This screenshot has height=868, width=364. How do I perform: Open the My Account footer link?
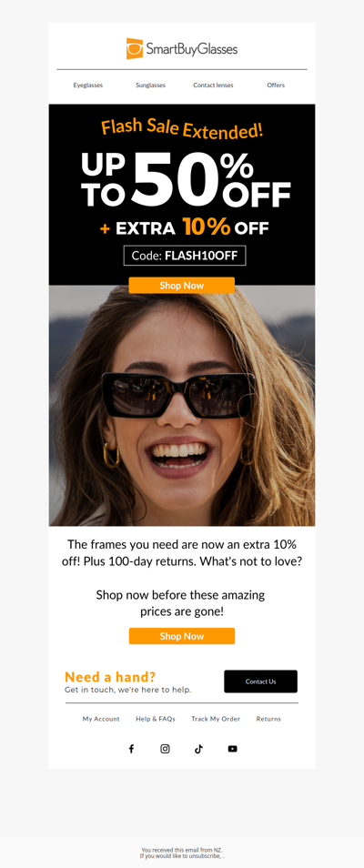(x=101, y=719)
